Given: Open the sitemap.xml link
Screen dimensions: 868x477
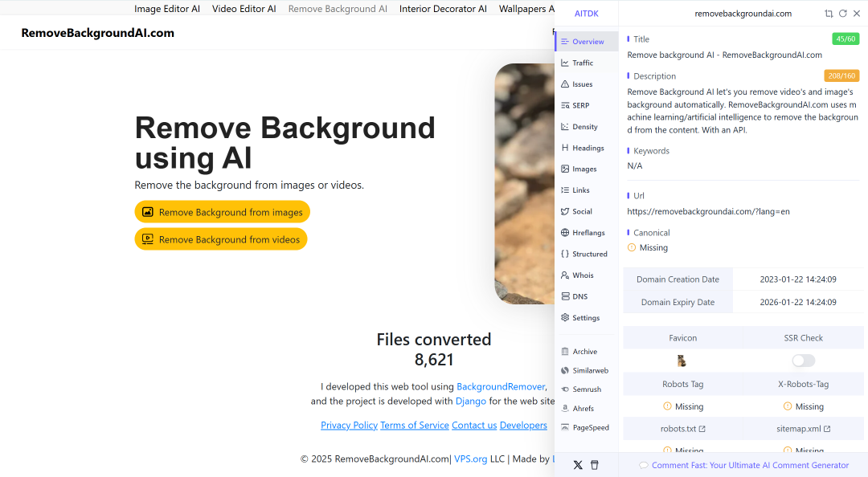Looking at the screenshot, I should tap(803, 429).
